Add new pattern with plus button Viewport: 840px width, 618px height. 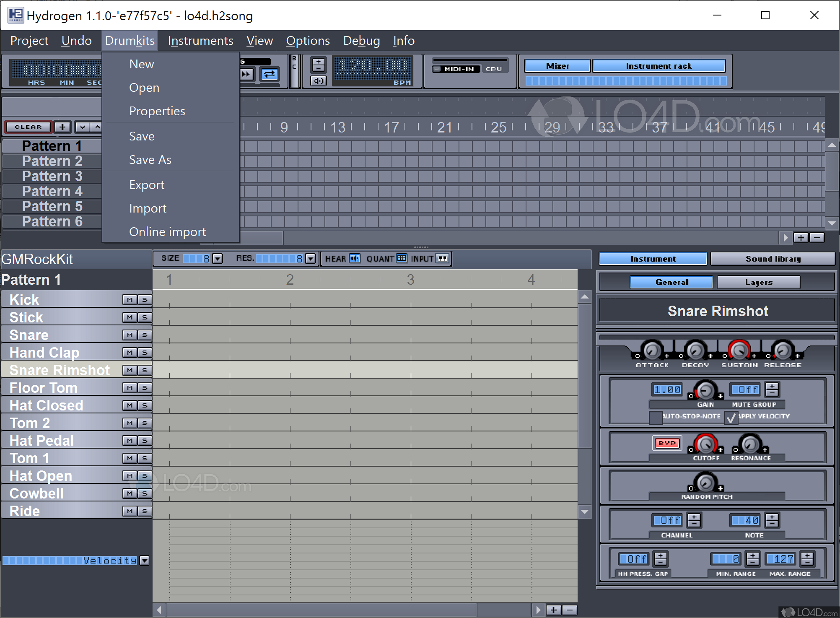pyautogui.click(x=62, y=127)
